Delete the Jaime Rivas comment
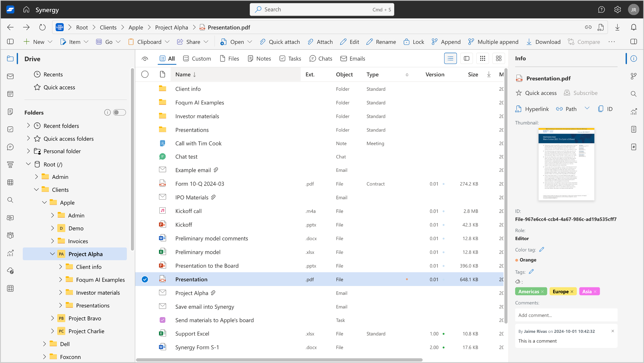The width and height of the screenshot is (644, 363). coord(613,331)
